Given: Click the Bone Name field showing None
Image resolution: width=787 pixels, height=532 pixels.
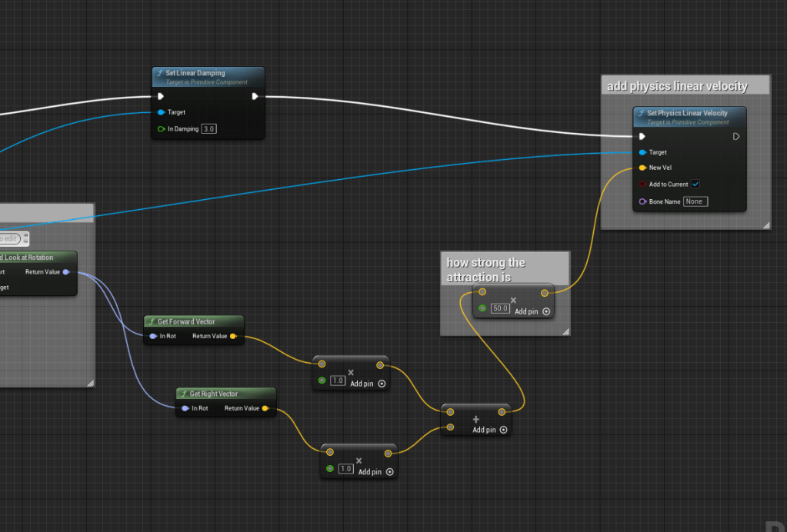Looking at the screenshot, I should (x=695, y=201).
